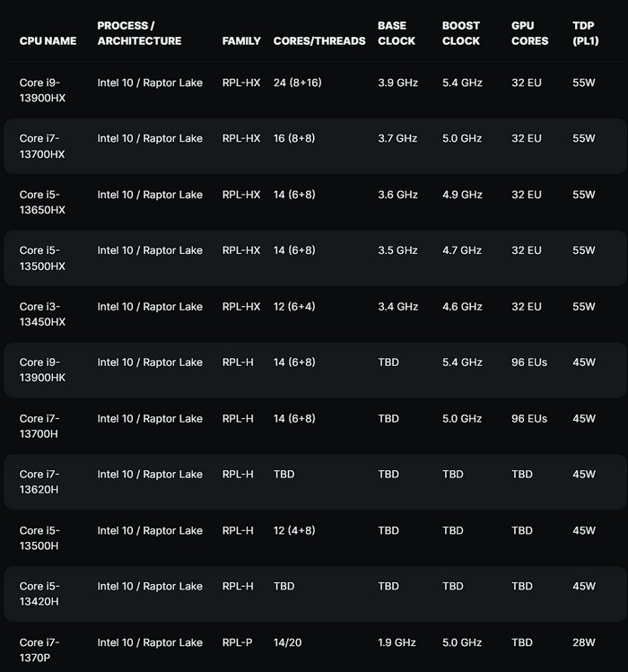Screen dimensions: 628x672
Task: Click the Core i7-13700HX name cell
Action: (42, 146)
